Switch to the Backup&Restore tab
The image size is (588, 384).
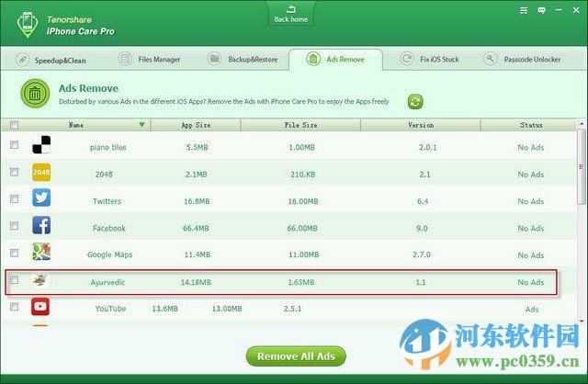[243, 59]
